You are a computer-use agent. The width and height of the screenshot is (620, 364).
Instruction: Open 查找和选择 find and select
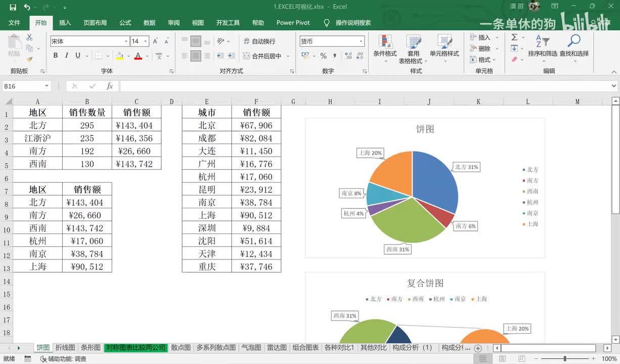pos(574,49)
